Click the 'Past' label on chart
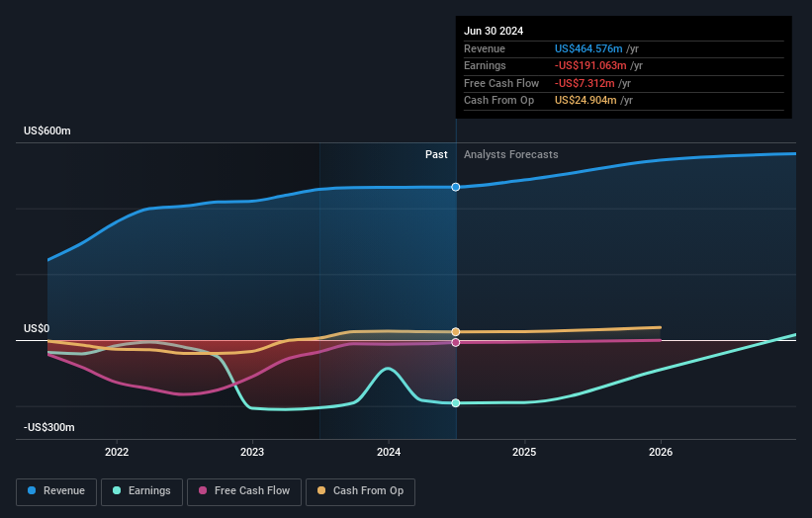This screenshot has width=812, height=518. (x=436, y=154)
